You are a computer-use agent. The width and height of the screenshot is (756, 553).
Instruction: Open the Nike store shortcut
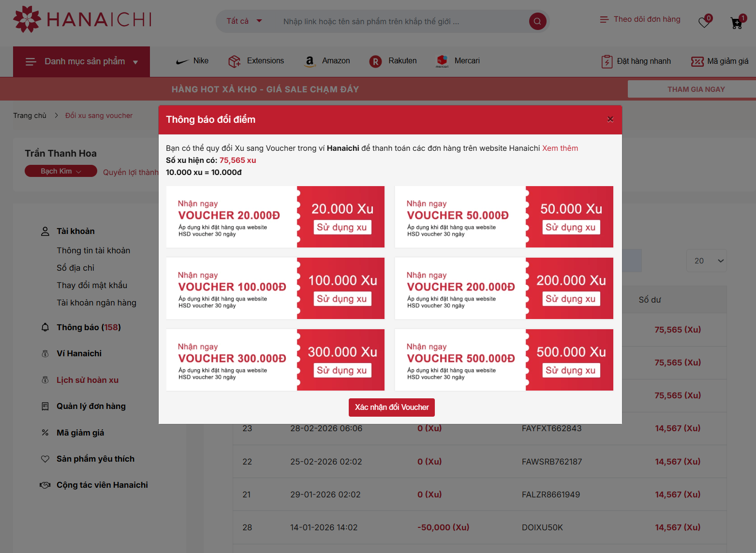click(192, 61)
